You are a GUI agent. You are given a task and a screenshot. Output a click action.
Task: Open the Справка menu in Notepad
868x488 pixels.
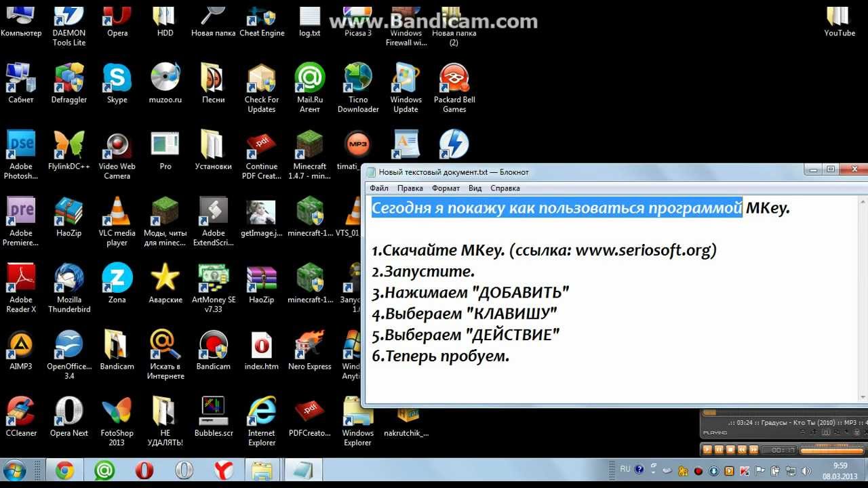coord(505,188)
